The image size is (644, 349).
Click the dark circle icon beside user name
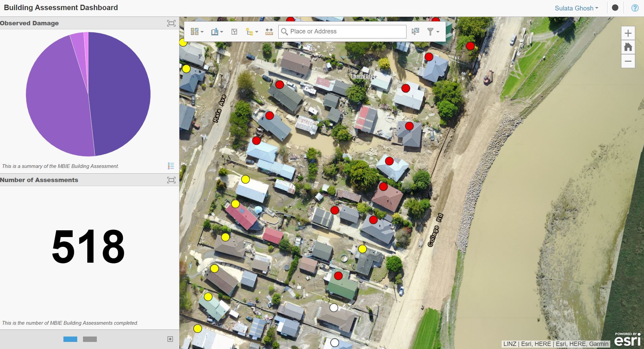[x=615, y=7]
